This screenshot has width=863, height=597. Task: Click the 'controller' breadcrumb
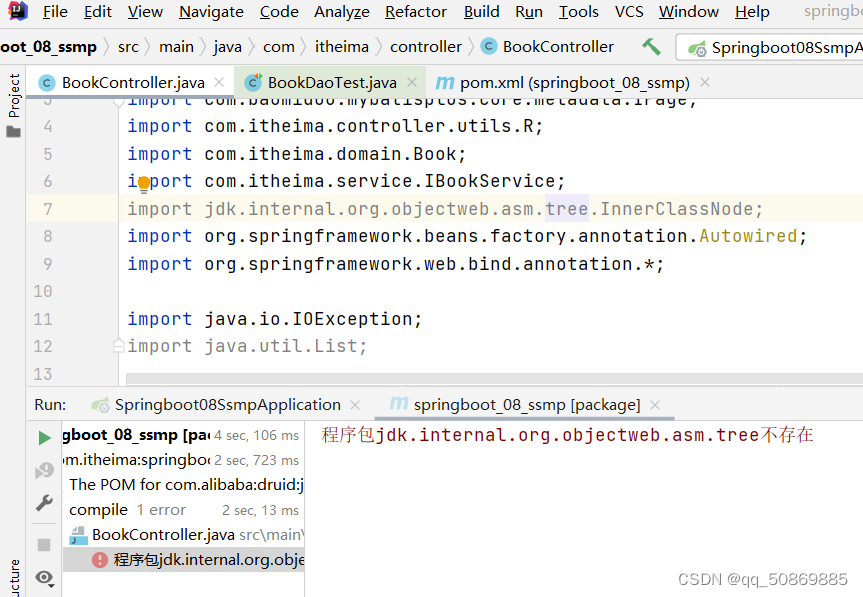point(426,47)
